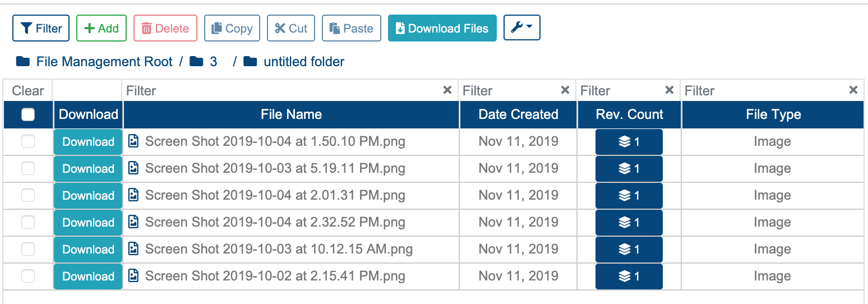
Task: Click image file icon for 1.50.10 PM.png
Action: click(133, 141)
